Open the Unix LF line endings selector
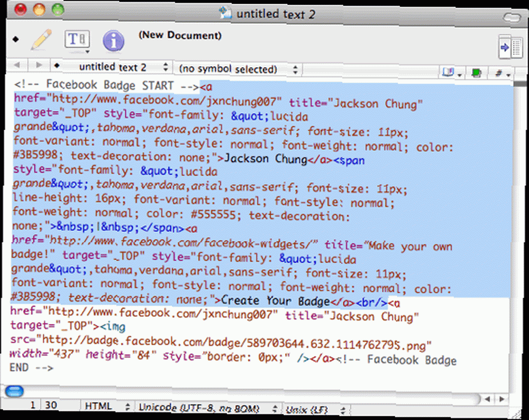529x420 pixels. coord(315,410)
